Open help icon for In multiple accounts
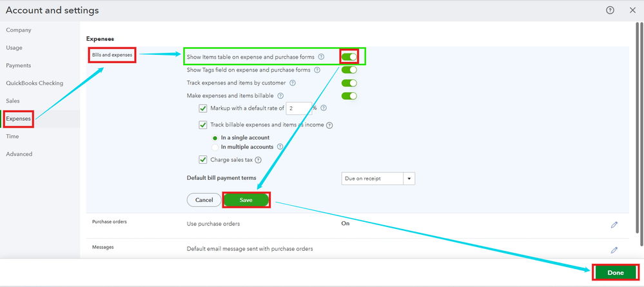The height and width of the screenshot is (287, 644). tap(280, 146)
